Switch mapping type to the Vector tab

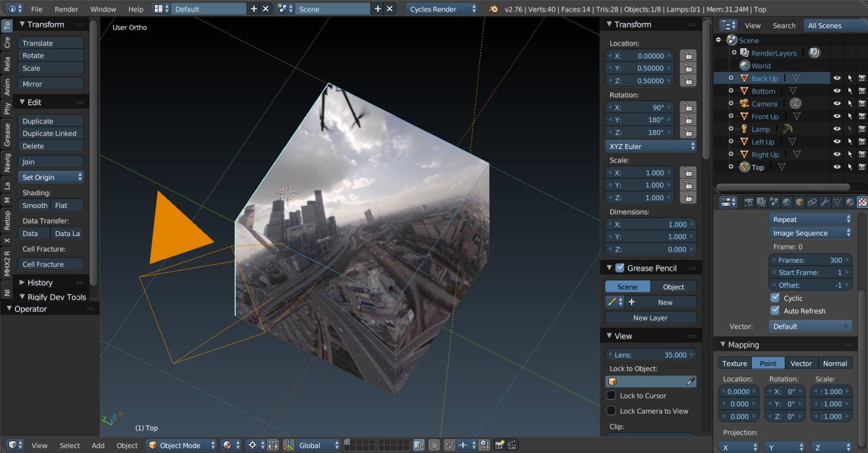click(801, 363)
